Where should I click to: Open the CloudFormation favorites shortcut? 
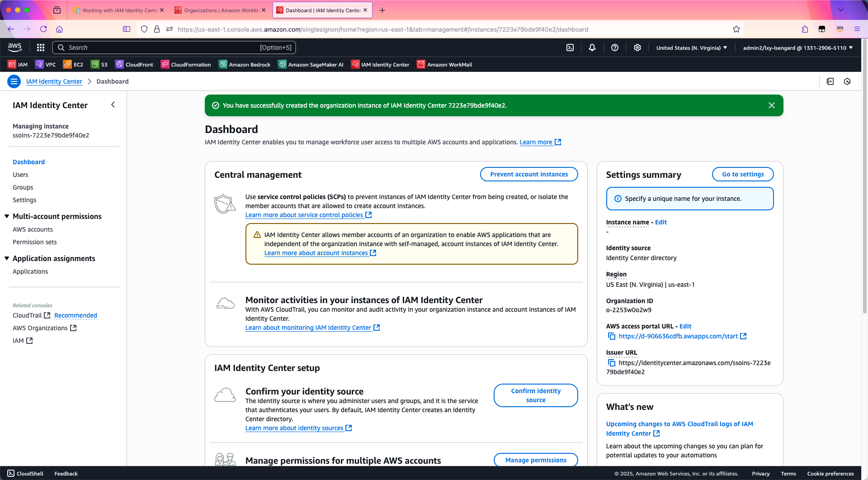[186, 65]
